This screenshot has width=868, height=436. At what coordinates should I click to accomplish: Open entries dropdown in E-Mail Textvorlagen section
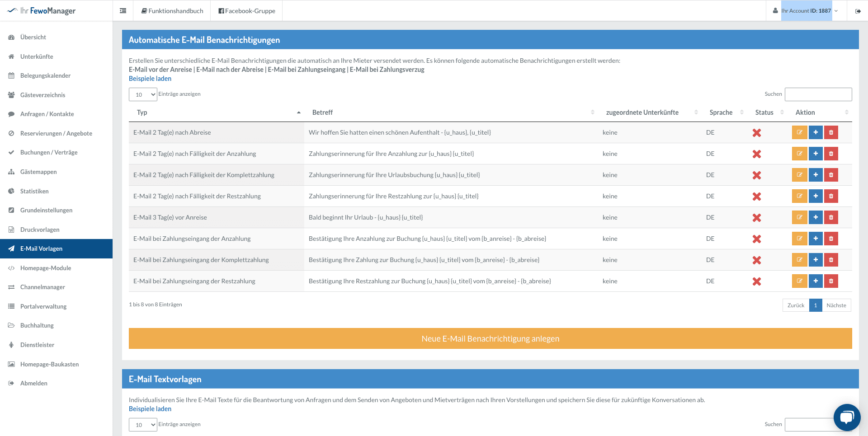pyautogui.click(x=143, y=425)
